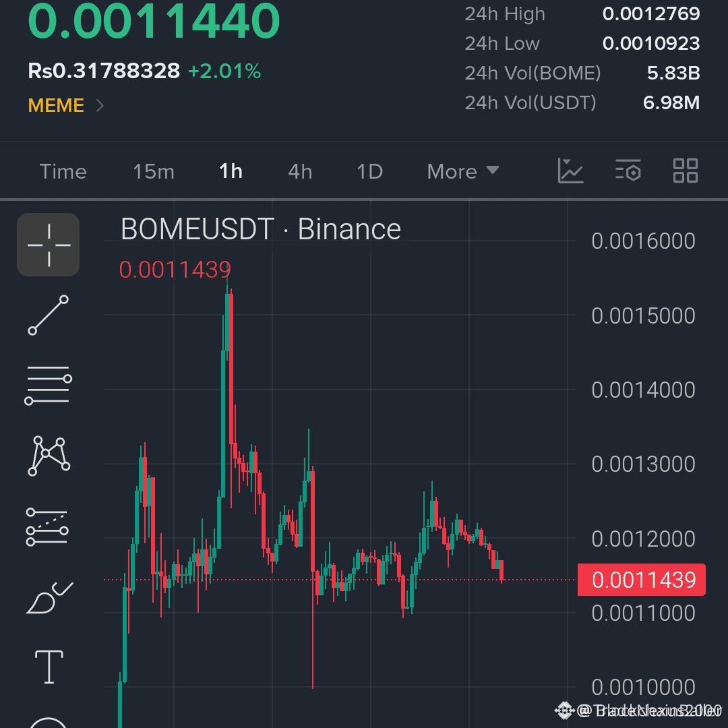Click the 24h Low value 0.0010923
The width and height of the screenshot is (728, 728).
pyautogui.click(x=651, y=44)
